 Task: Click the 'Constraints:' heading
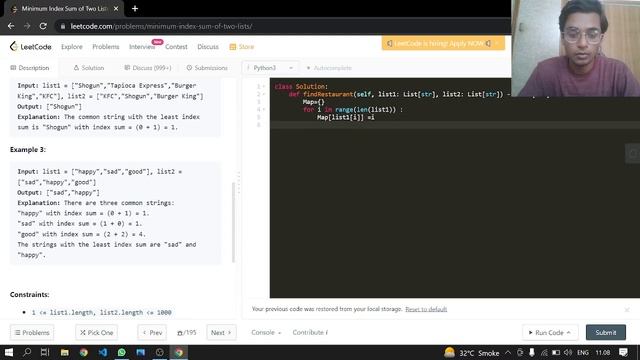pos(29,294)
